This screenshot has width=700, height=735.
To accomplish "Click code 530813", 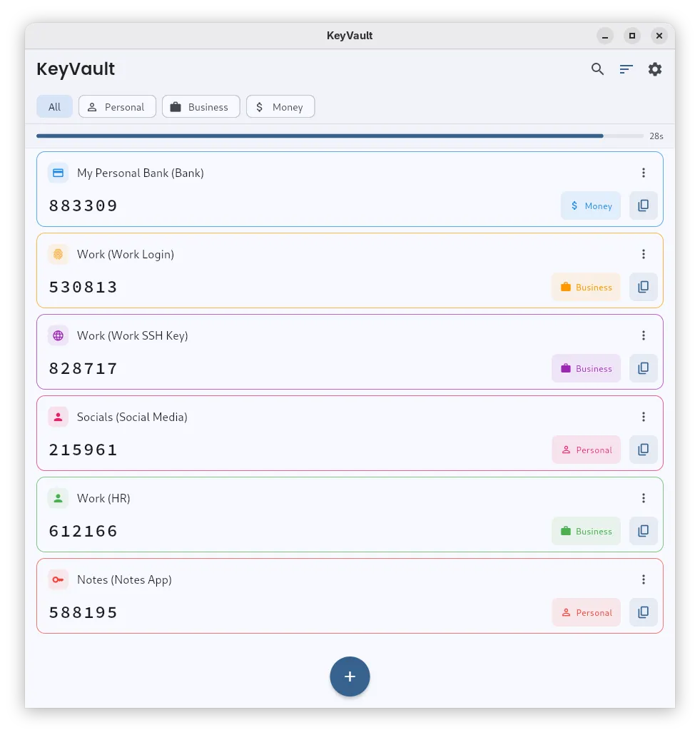I will (x=83, y=287).
